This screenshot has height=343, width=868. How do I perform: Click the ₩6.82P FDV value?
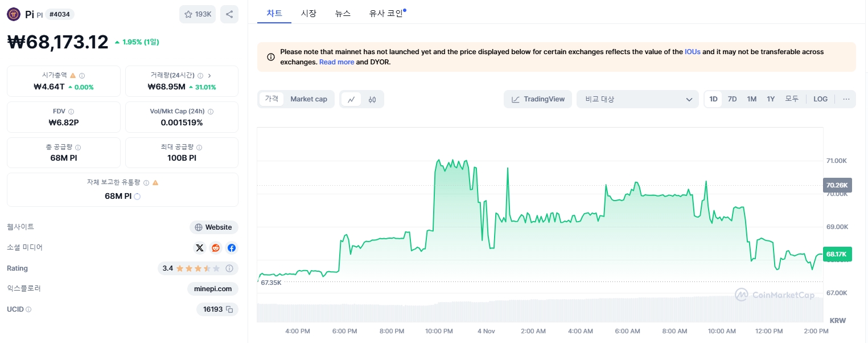click(x=64, y=122)
